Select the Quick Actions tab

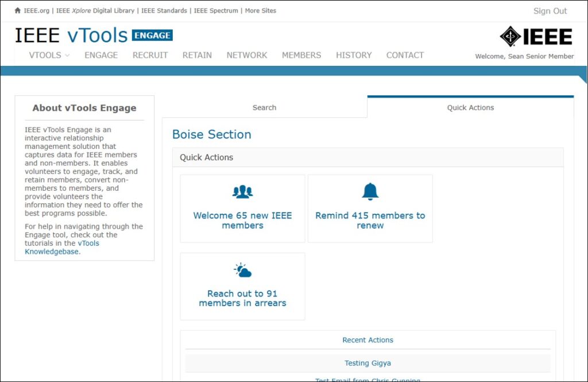tap(470, 107)
